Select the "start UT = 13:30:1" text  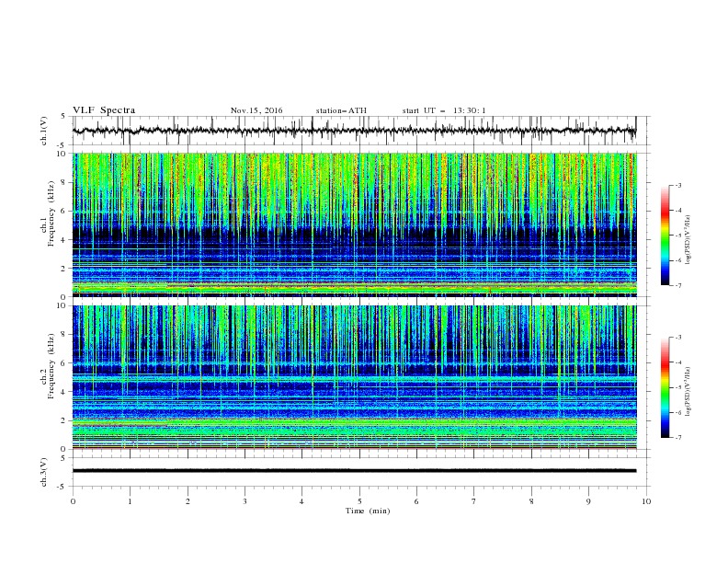pyautogui.click(x=444, y=110)
